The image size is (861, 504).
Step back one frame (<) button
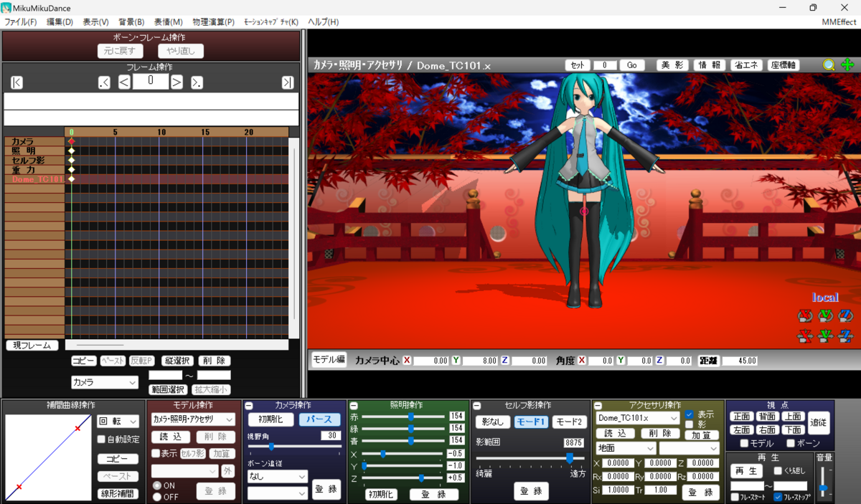(124, 82)
